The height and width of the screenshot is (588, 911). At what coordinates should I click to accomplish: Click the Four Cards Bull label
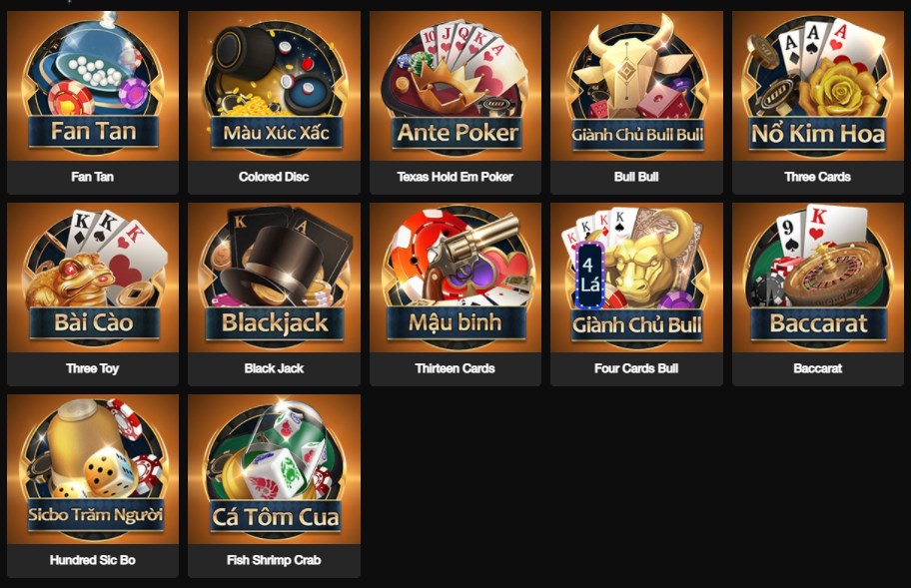coord(636,368)
